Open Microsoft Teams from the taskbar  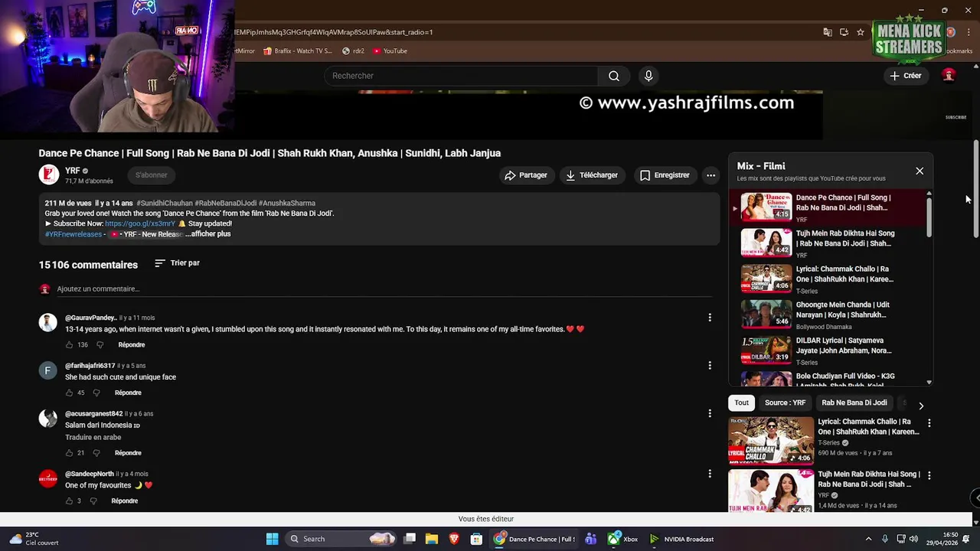point(590,539)
